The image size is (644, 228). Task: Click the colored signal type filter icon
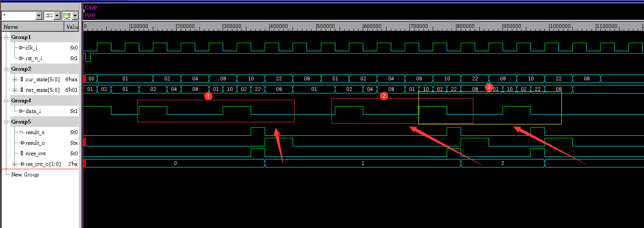pyautogui.click(x=67, y=16)
